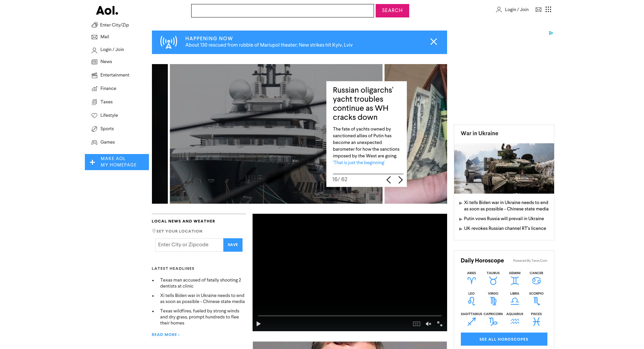
Task: Open 'That is just the beginning' link
Action: 359,163
